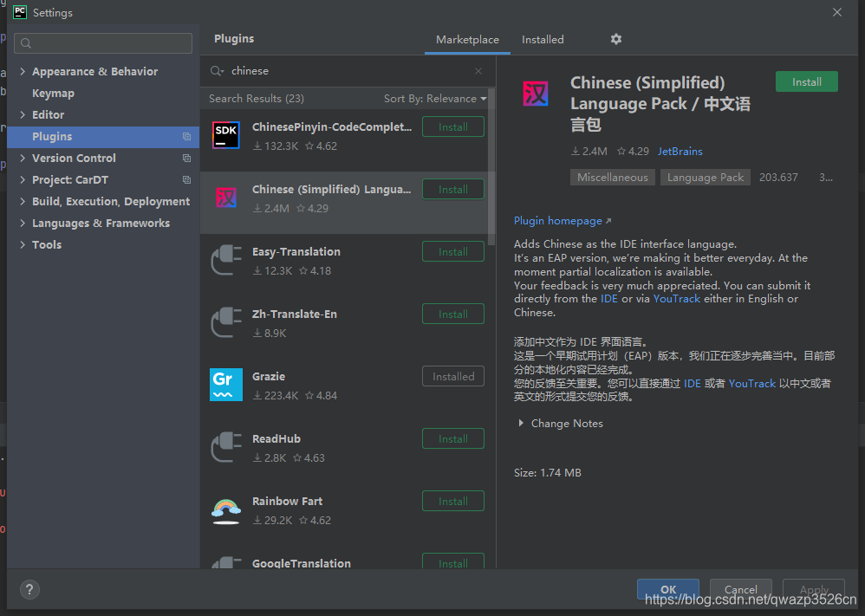Expand Version Control section
Image resolution: width=865 pixels, height=616 pixels.
coord(23,158)
